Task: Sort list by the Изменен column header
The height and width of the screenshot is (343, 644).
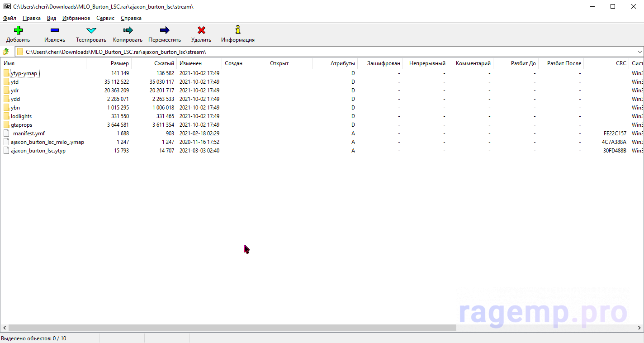Action: 190,63
